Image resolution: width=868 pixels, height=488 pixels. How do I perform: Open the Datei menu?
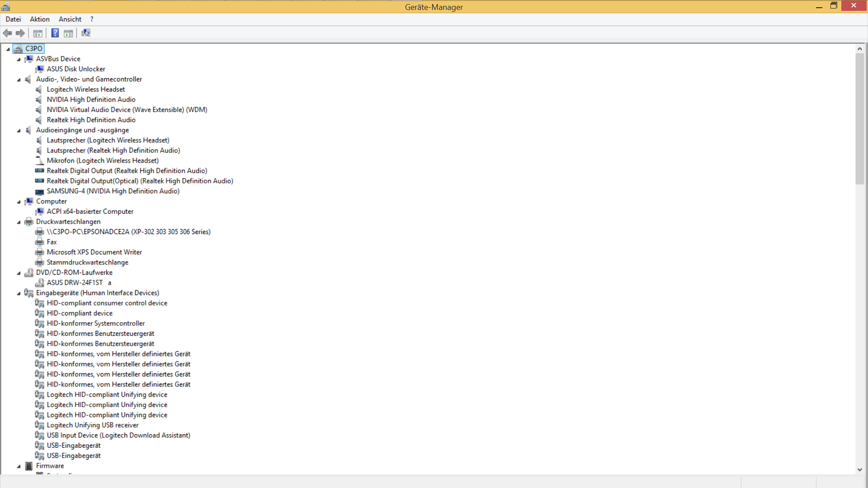[13, 19]
